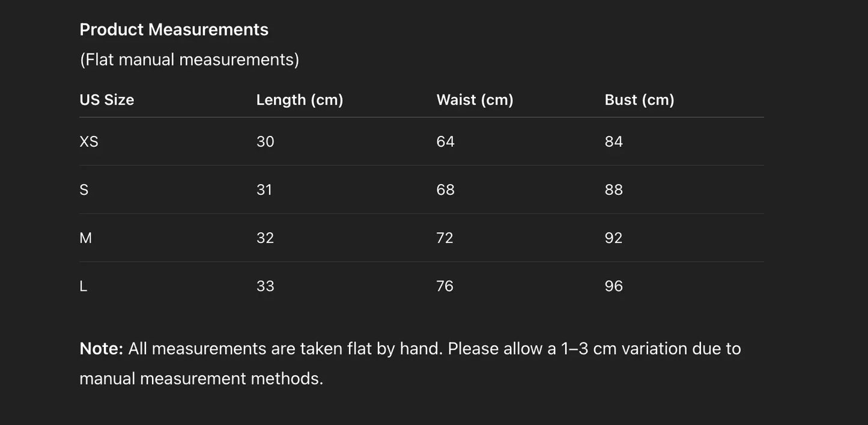
Task: Select the Length (cm) column header
Action: point(300,100)
